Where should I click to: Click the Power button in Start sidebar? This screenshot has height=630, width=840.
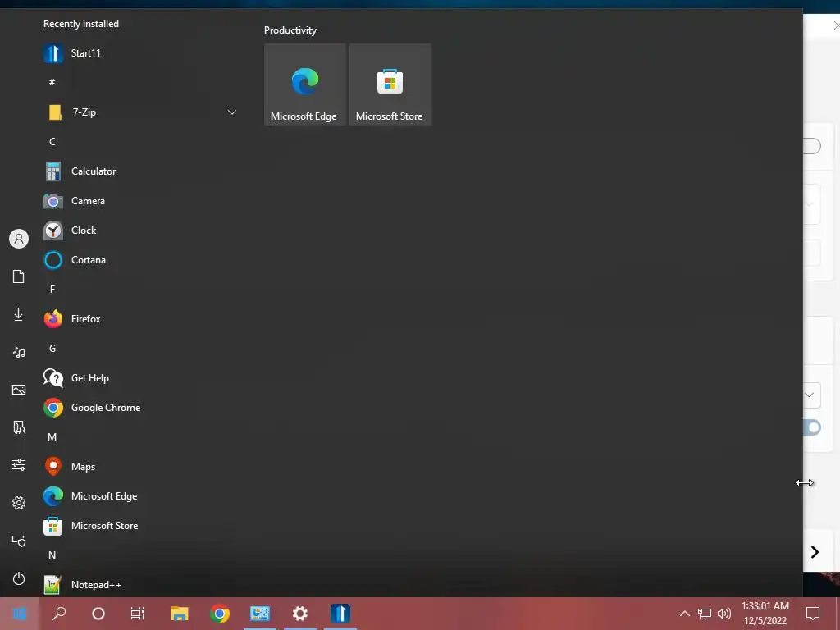19,578
